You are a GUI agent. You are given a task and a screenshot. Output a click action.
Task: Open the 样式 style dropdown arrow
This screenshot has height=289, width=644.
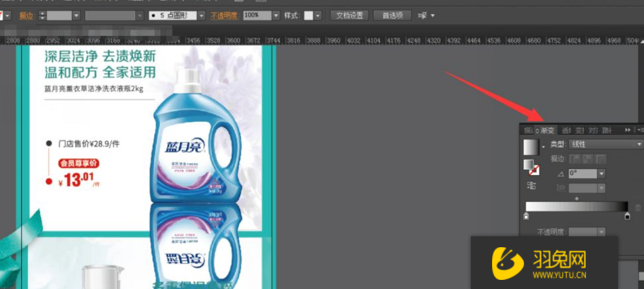[x=318, y=16]
